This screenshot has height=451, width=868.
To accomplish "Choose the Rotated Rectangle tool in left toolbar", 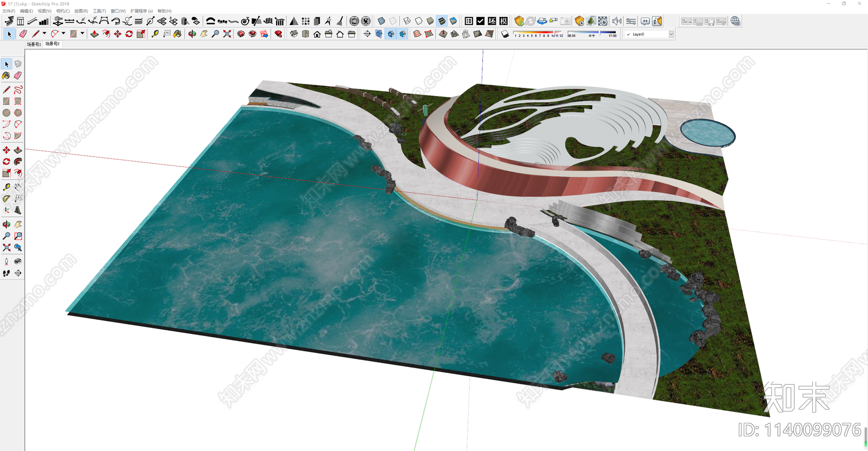I will (18, 101).
